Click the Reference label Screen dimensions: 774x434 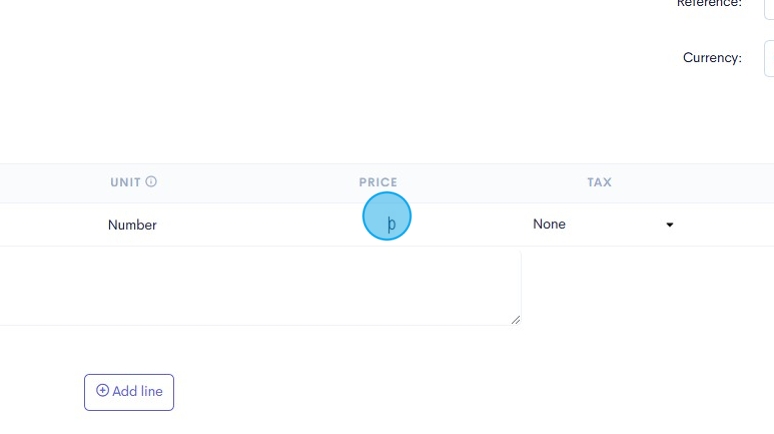(709, 4)
